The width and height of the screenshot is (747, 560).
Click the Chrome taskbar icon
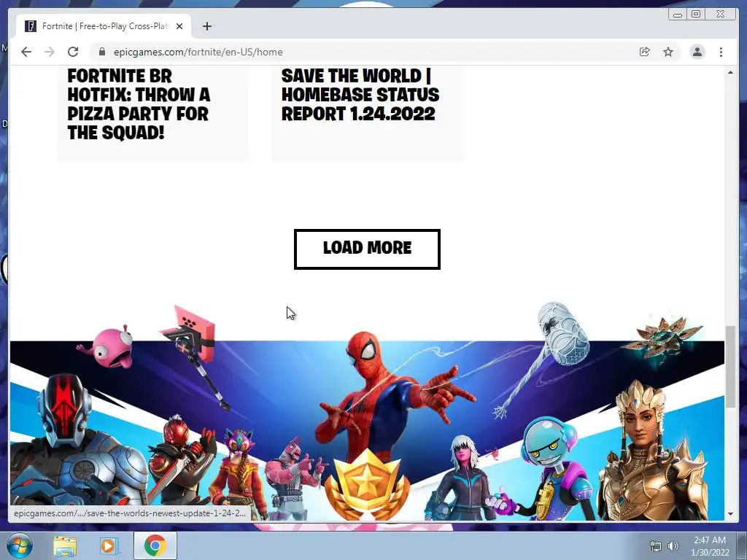click(155, 545)
